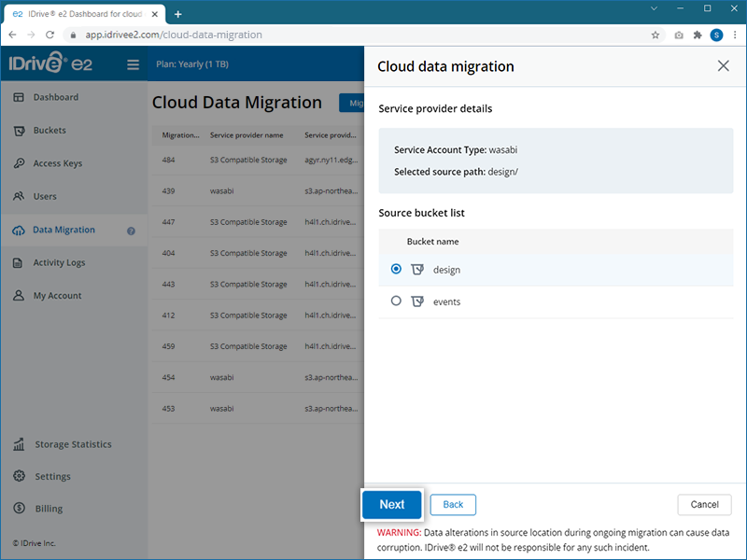Open the profile menu via the S avatar
The image size is (747, 560).
pos(716,34)
